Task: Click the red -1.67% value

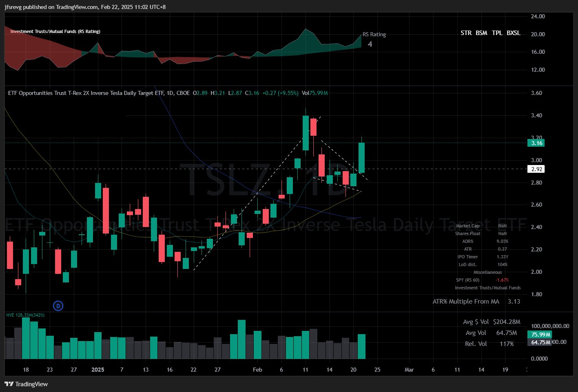Action: pos(502,280)
